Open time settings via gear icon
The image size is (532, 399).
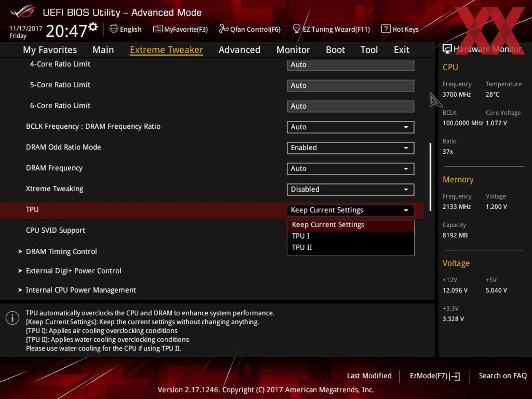point(93,27)
